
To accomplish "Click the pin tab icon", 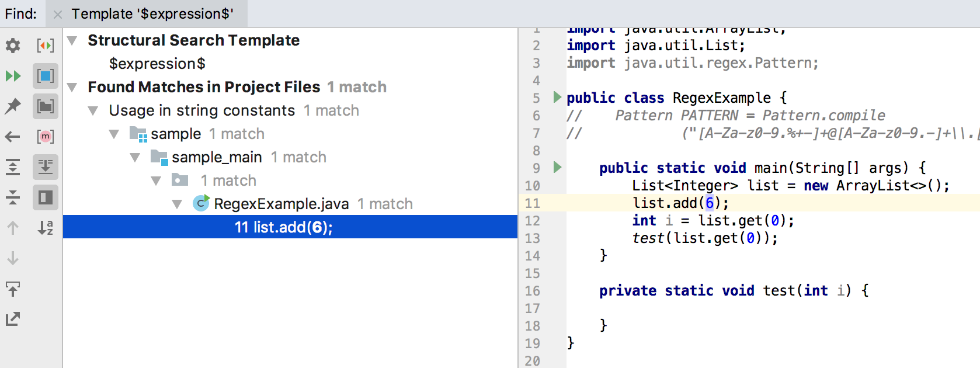I will coord(13,106).
